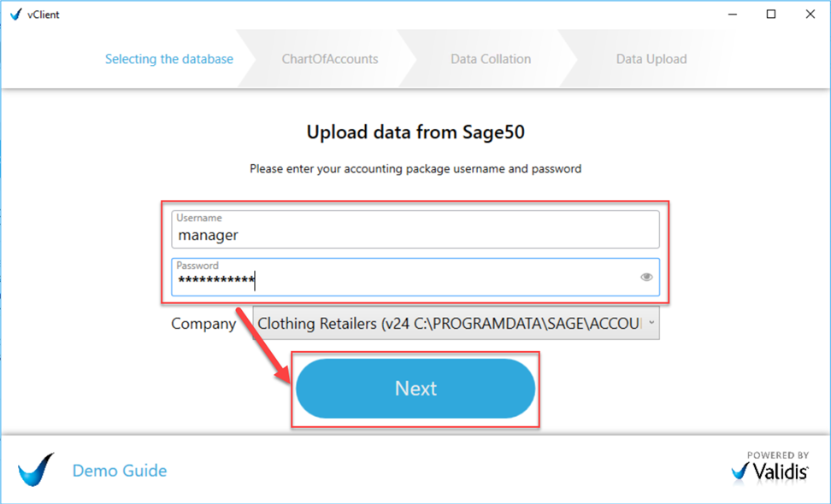
Task: Toggle password visibility with the eye icon
Action: [646, 277]
